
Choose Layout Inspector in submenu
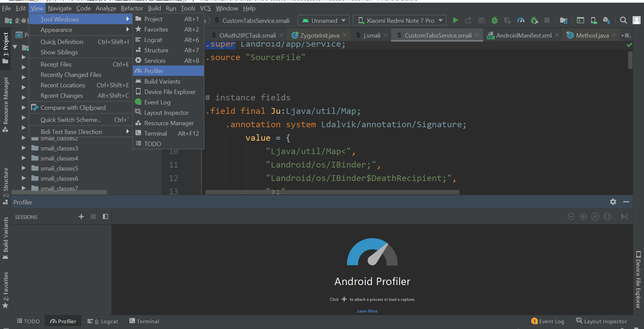point(168,112)
